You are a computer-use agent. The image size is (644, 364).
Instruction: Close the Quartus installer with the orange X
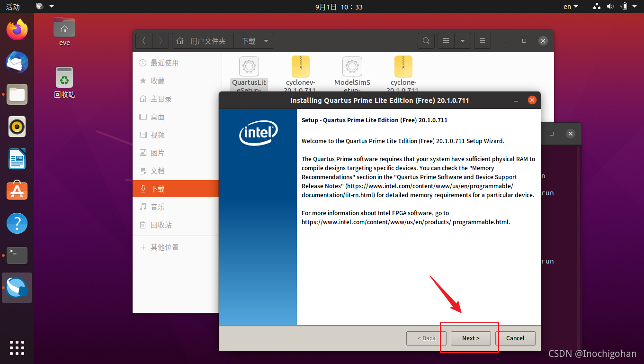click(532, 100)
